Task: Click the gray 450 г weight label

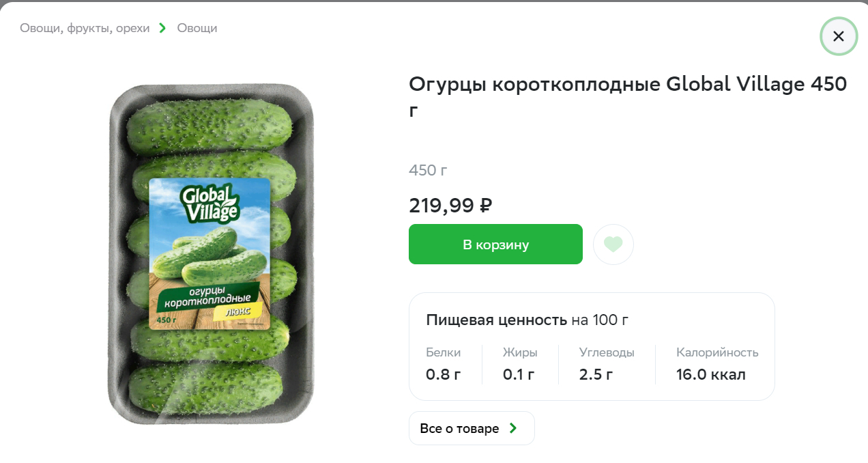Action: [428, 170]
